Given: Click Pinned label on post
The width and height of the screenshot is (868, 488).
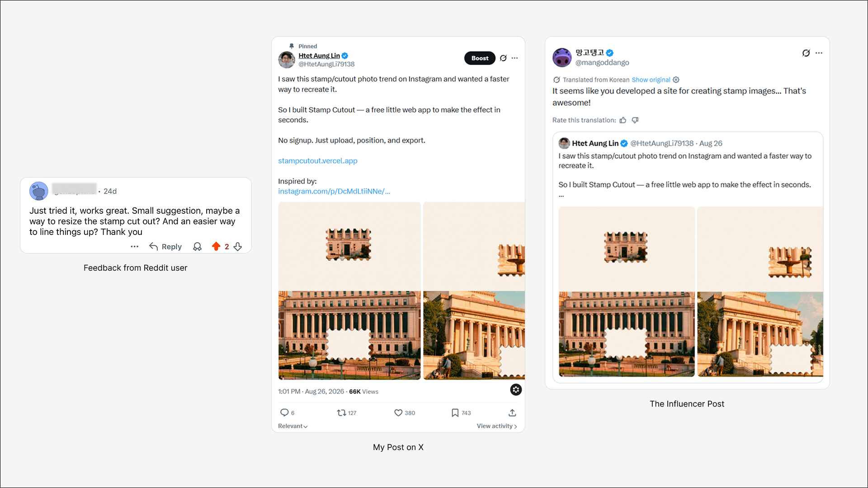Looking at the screenshot, I should (x=307, y=46).
